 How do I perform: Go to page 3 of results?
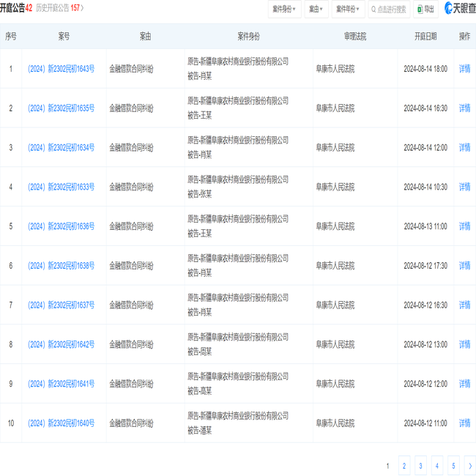click(x=420, y=466)
